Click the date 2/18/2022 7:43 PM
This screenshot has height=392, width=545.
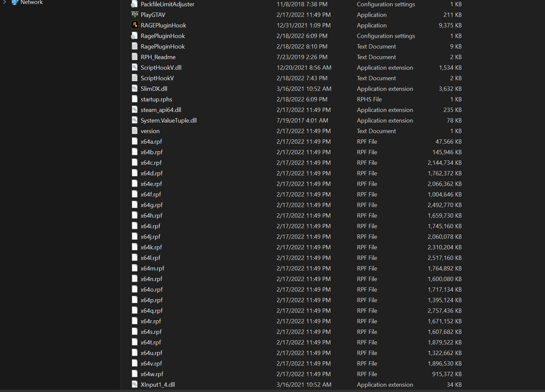point(302,78)
